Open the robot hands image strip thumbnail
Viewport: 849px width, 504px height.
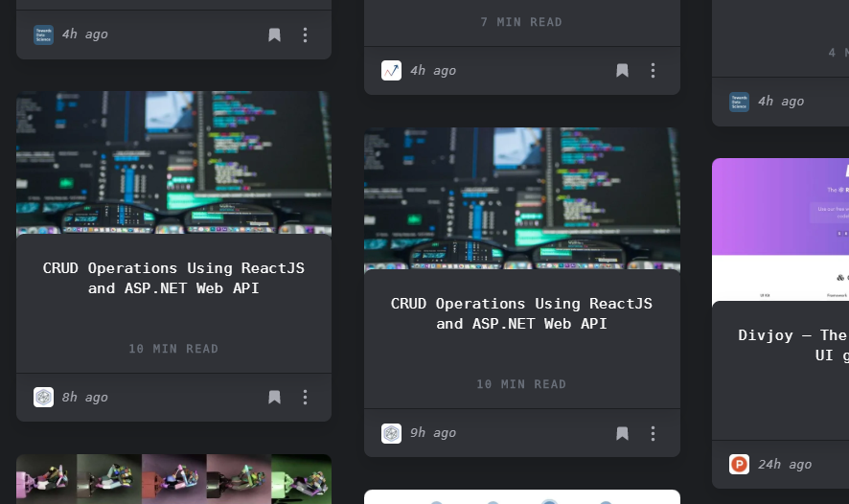coord(173,479)
